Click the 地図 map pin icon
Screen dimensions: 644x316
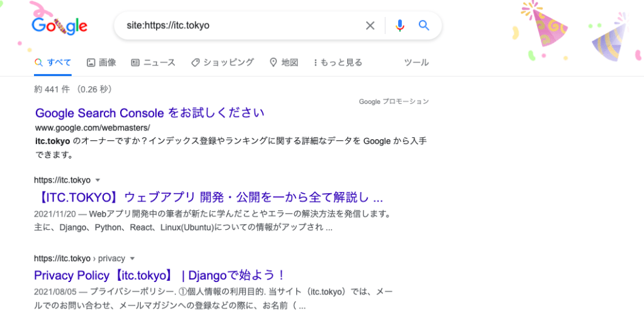tap(273, 62)
